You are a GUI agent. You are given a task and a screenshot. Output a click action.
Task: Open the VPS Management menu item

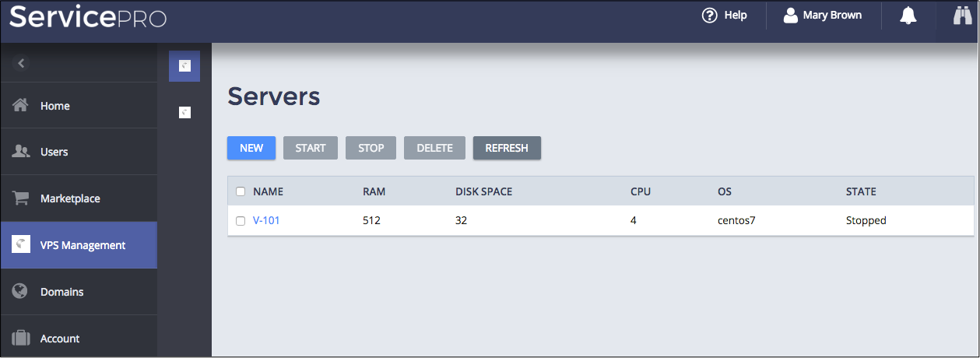83,245
